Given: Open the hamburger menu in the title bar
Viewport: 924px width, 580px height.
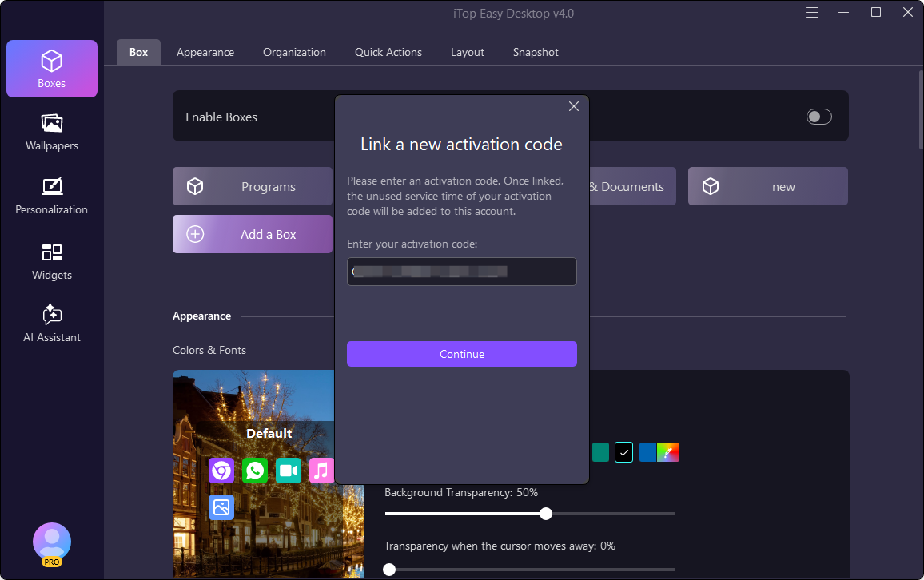Looking at the screenshot, I should [812, 13].
